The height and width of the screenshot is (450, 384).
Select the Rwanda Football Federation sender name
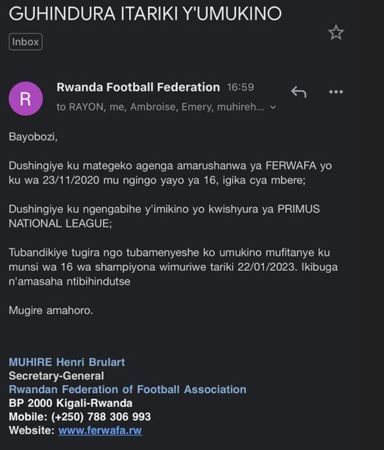[138, 87]
